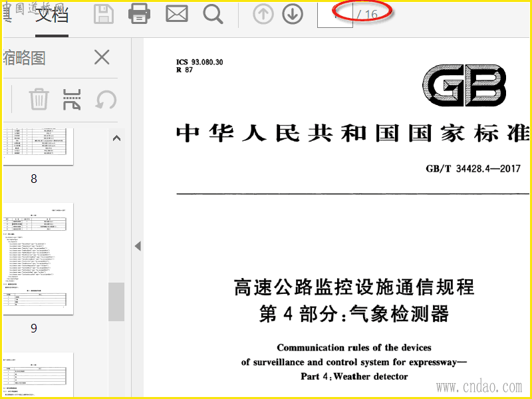Click the ICS 93.080.30 text
Image resolution: width=532 pixels, height=399 pixels.
[x=199, y=62]
